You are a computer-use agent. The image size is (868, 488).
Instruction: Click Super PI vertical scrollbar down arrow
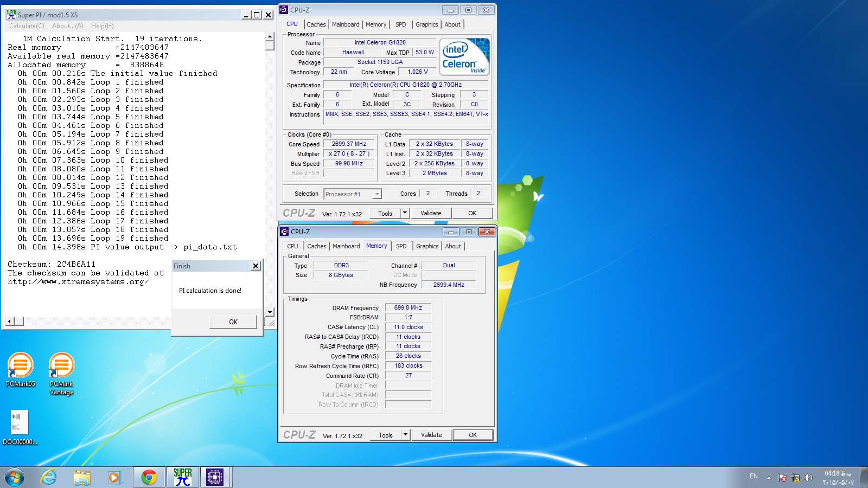270,312
